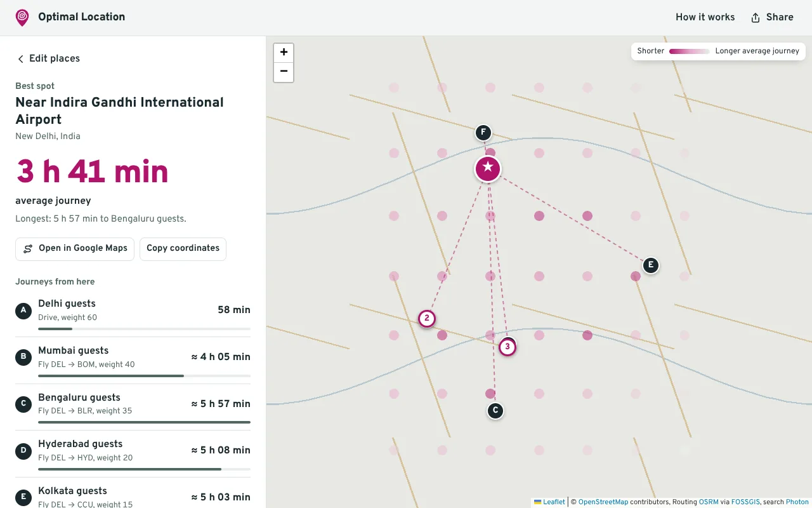Select map marker F
Viewport: 812px width, 508px height.
click(x=483, y=133)
